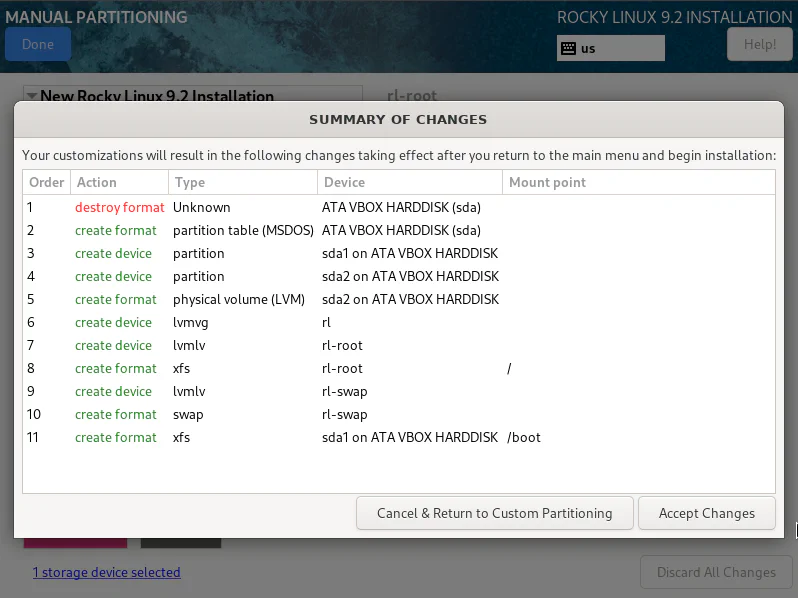Cancel and return to custom partitioning

coord(495,513)
